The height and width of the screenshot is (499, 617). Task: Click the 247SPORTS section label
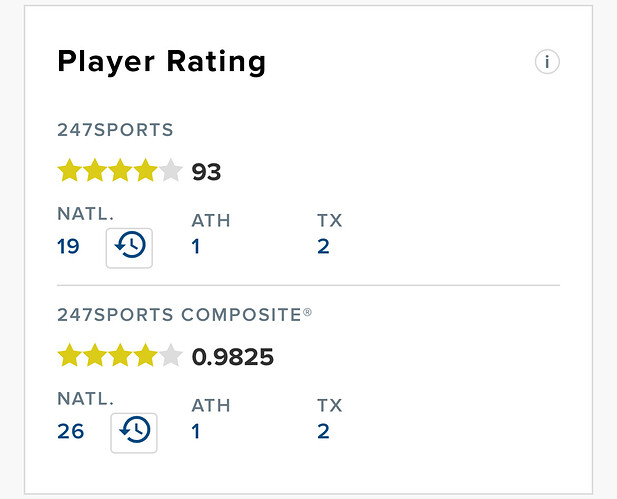tap(115, 129)
